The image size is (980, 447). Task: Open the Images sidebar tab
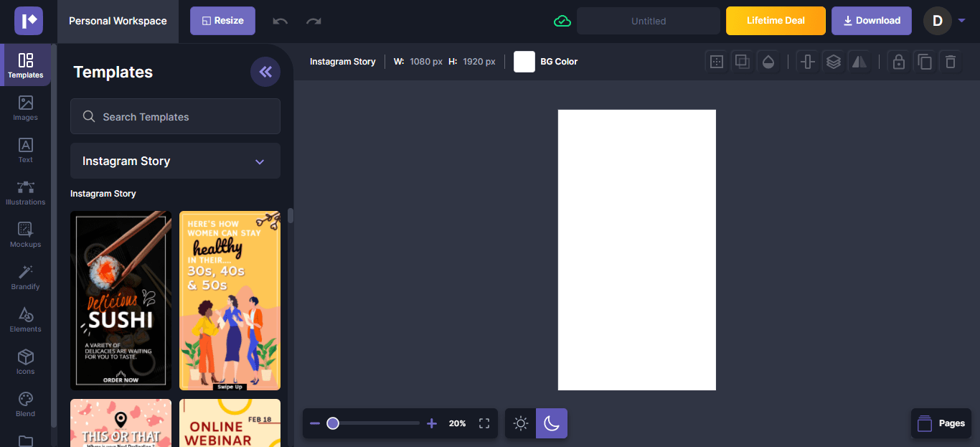pos(26,108)
